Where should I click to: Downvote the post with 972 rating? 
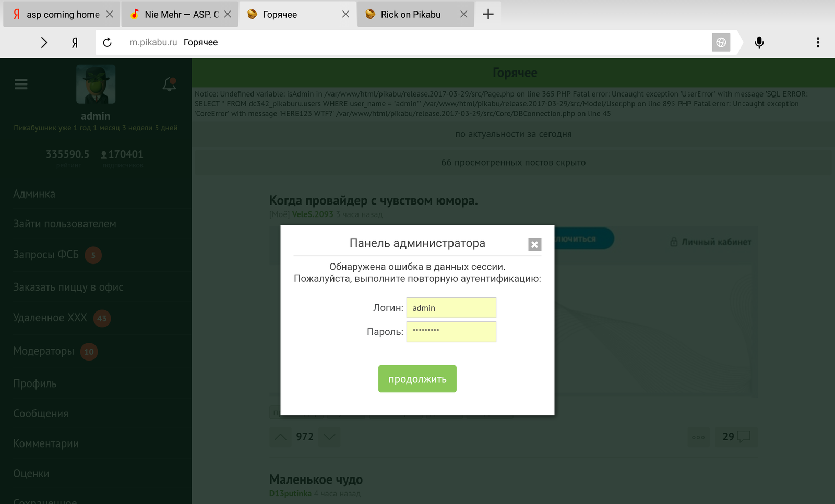[329, 437]
